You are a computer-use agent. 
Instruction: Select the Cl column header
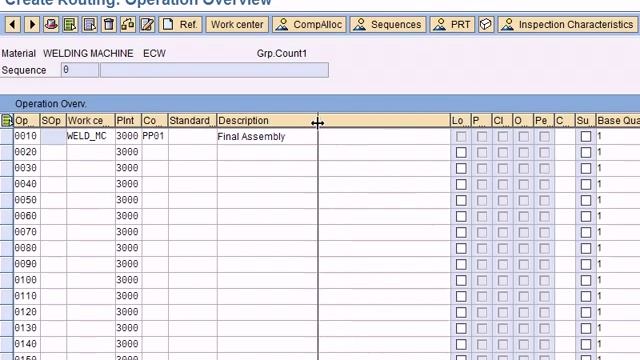pyautogui.click(x=502, y=120)
